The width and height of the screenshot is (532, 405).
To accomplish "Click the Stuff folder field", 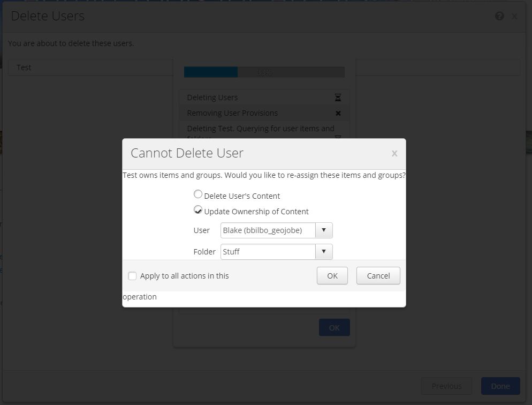I will (268, 251).
